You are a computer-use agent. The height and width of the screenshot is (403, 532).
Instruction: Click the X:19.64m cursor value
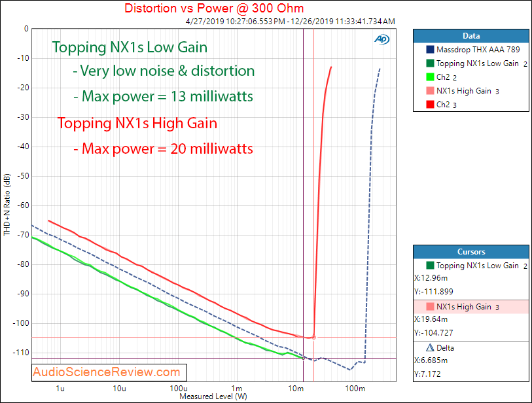[x=431, y=319]
